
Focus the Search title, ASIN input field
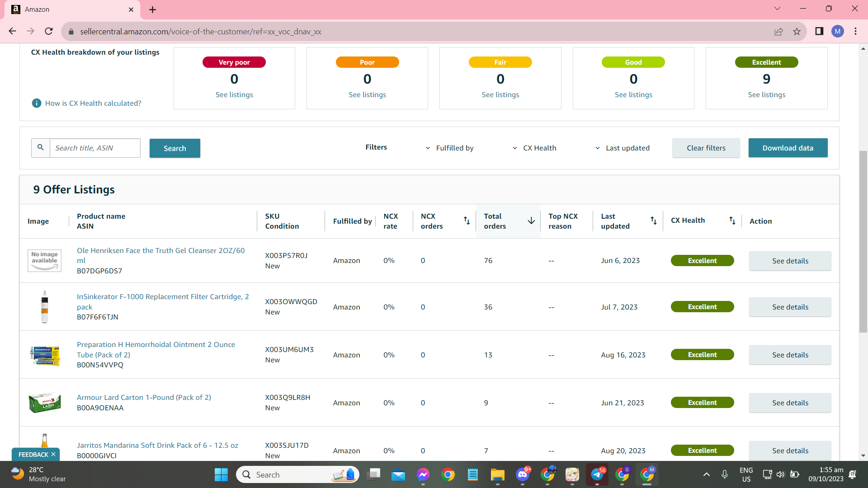pyautogui.click(x=95, y=148)
